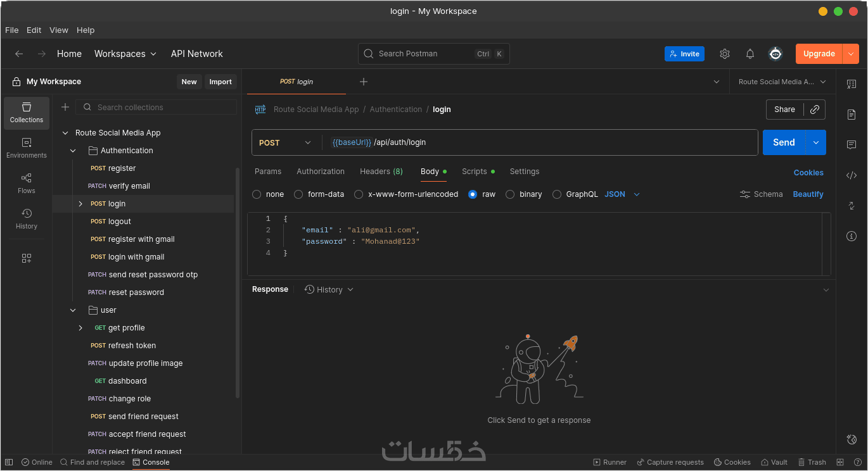
Task: Open the Send button dropdown arrow
Action: pos(816,142)
